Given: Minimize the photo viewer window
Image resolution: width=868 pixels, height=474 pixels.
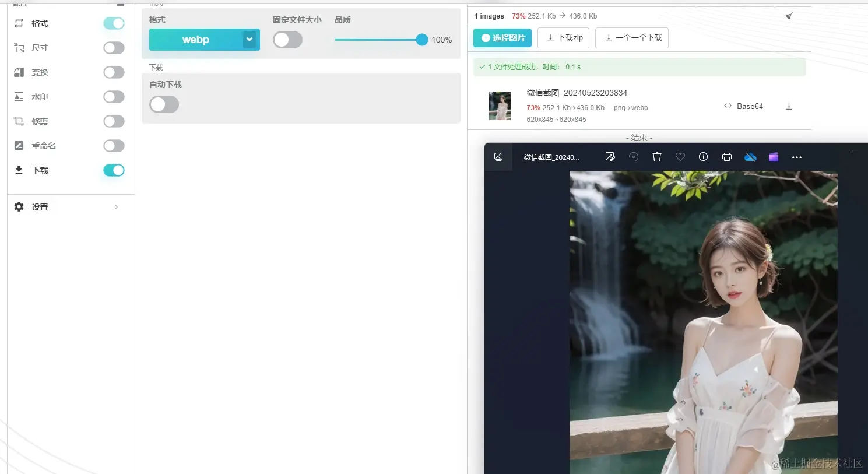Looking at the screenshot, I should point(855,152).
